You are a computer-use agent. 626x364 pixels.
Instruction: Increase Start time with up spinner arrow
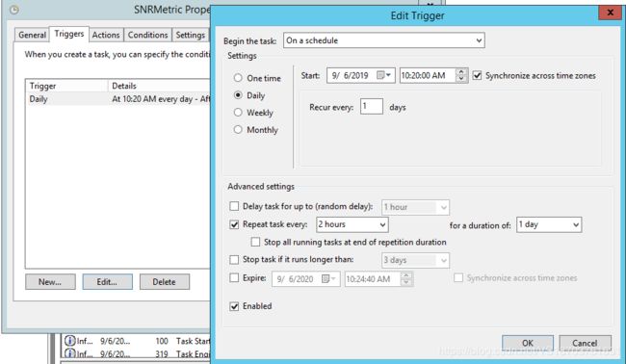pos(461,72)
